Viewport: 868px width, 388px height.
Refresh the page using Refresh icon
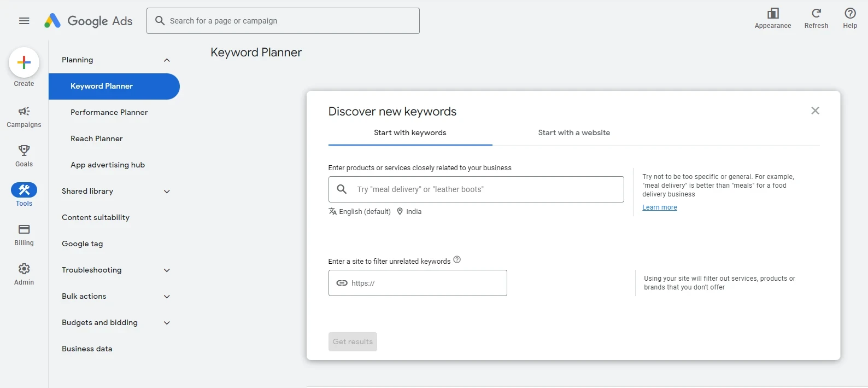tap(816, 14)
